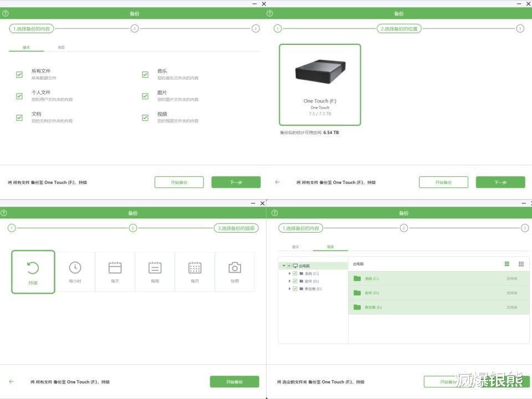Uncheck the 个人文件 personal files checkbox
Viewport: 532px width, 399px height.
pos(19,96)
